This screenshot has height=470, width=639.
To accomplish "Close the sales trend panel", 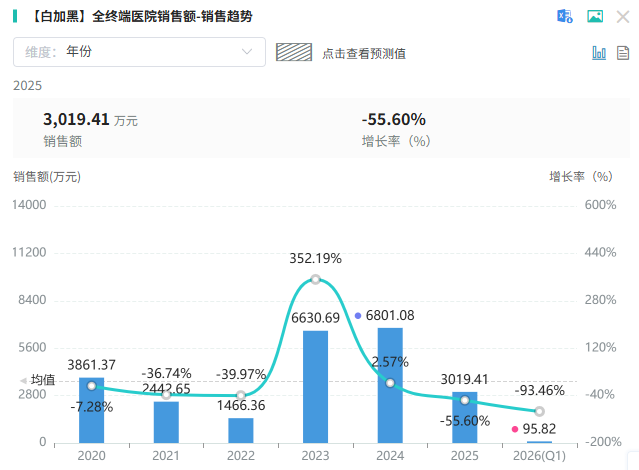I will pos(623,17).
